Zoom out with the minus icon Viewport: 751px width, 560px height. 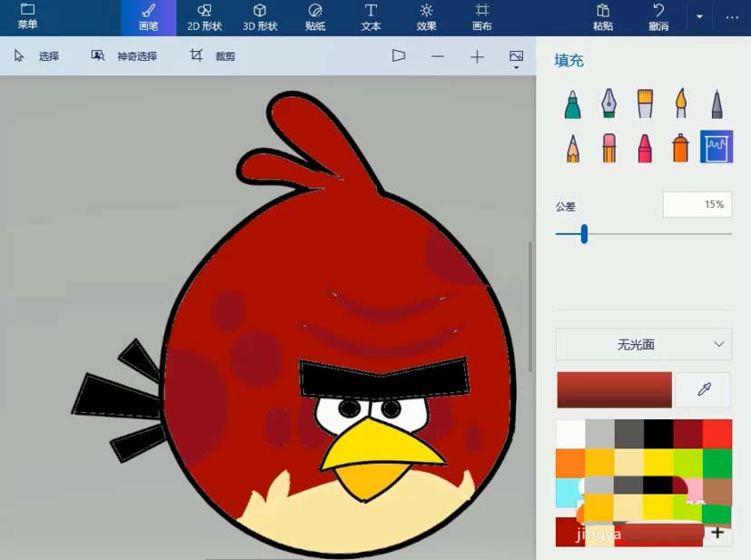click(438, 56)
